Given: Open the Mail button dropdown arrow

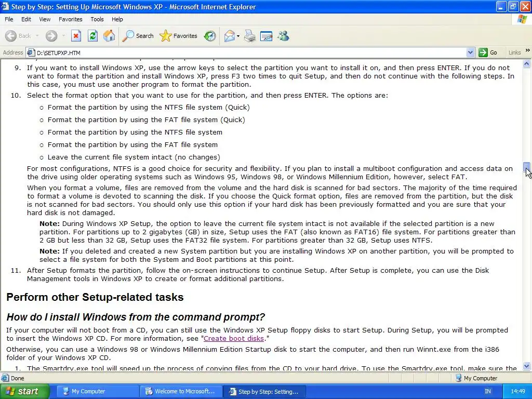Looking at the screenshot, I should [238, 36].
